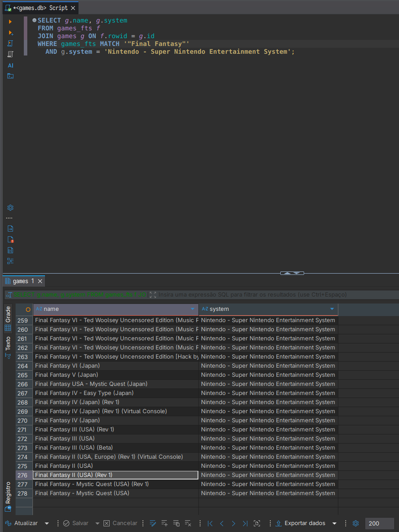Screen dimensions: 399x532
Task: Switch to the Texto view side tab
Action: point(8,347)
